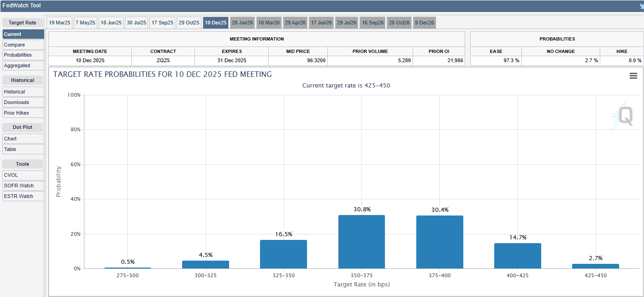
Task: Open the Dot Plot Chart view
Action: pos(23,138)
